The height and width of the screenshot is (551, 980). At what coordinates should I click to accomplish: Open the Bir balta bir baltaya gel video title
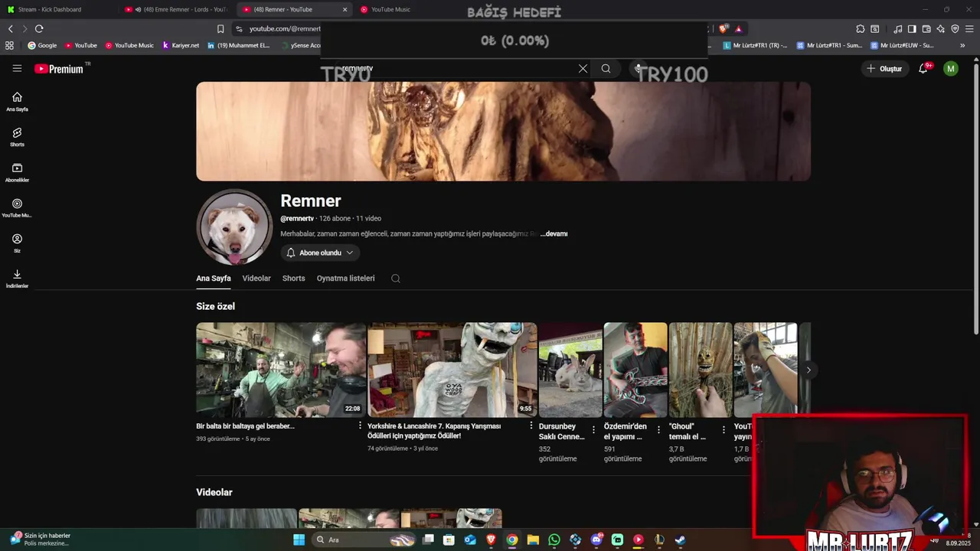coord(245,426)
